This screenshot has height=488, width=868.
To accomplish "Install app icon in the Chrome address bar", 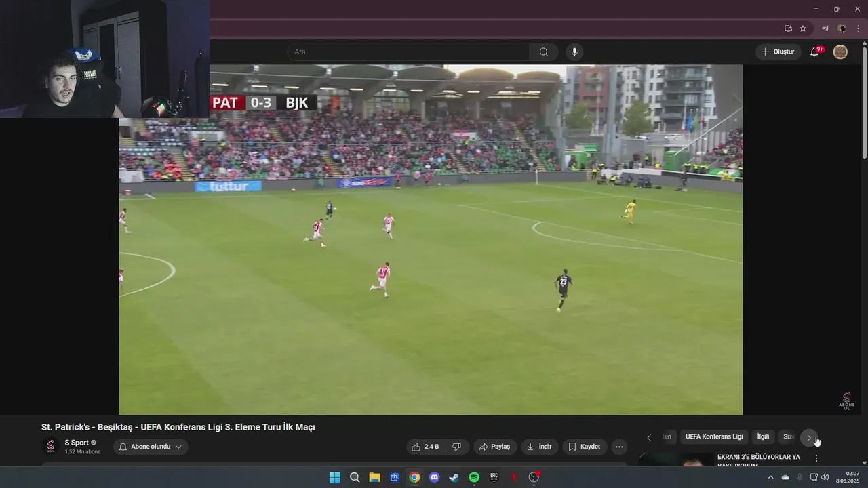I will 788,28.
